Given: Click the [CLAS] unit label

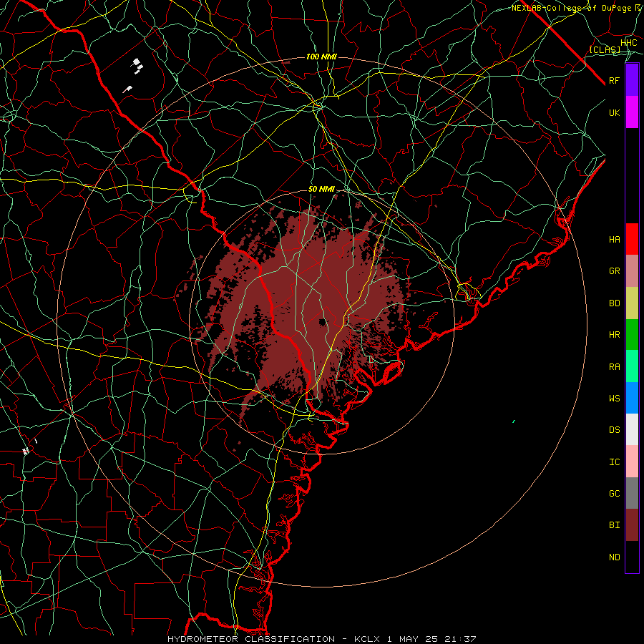Looking at the screenshot, I should (605, 49).
